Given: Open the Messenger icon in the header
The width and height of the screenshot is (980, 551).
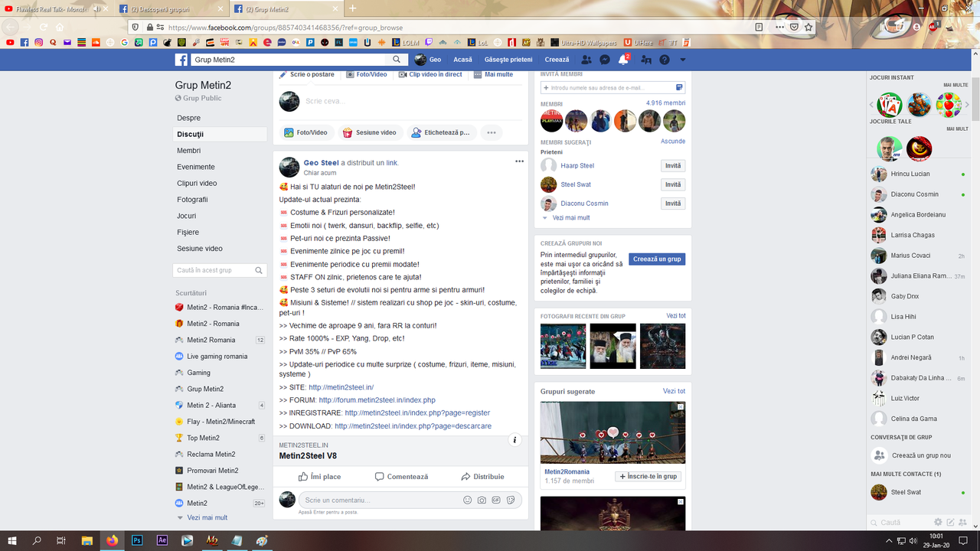Looking at the screenshot, I should tap(605, 60).
